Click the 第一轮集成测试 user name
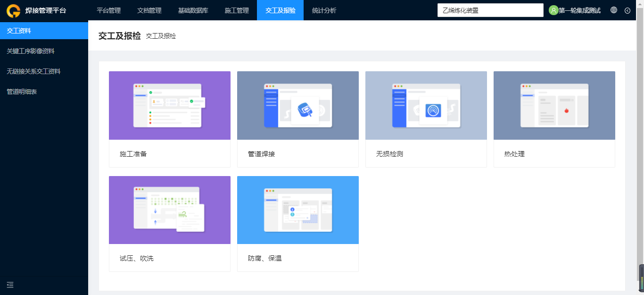 click(x=579, y=10)
